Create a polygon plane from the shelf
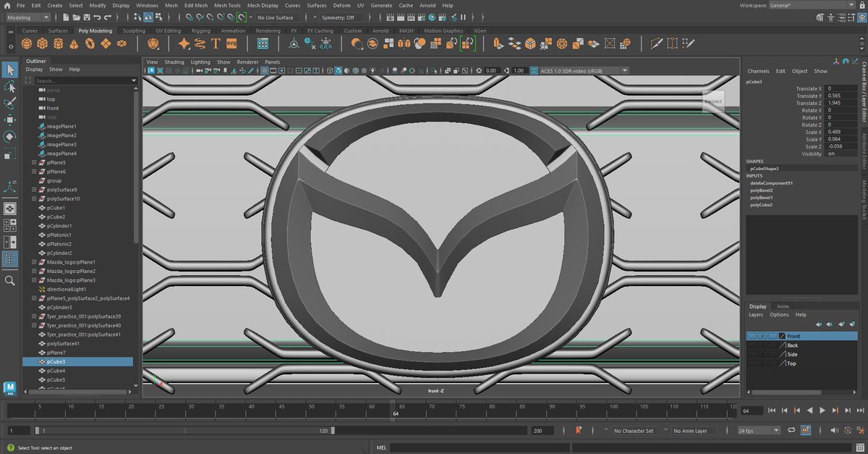The height and width of the screenshot is (454, 868). click(x=106, y=44)
